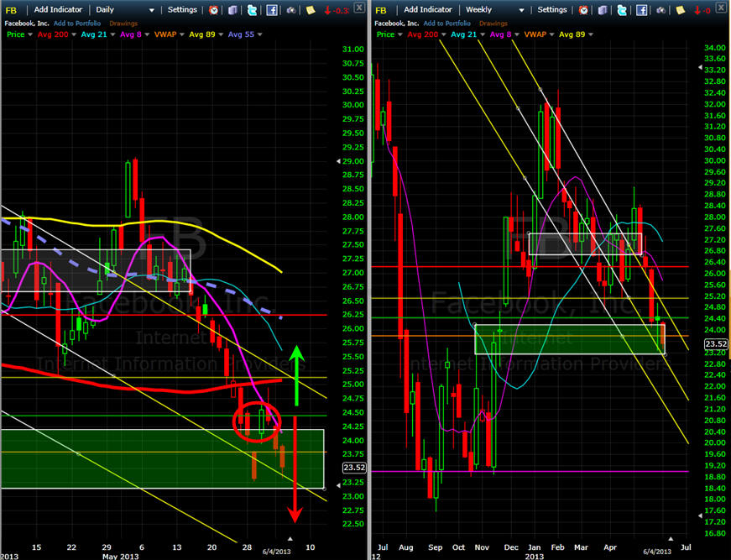Click the binoculars icon on Weekly chart
The height and width of the screenshot is (560, 731).
pyautogui.click(x=661, y=10)
